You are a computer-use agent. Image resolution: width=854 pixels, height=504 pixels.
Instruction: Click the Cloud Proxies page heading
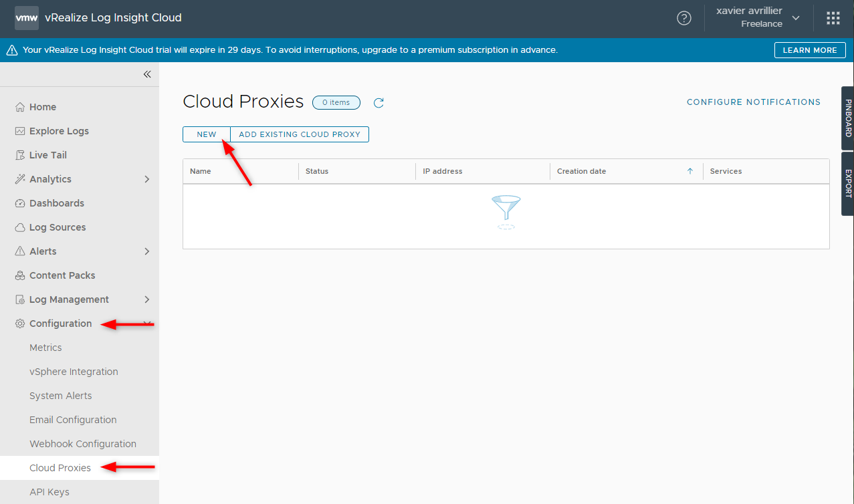coord(243,102)
